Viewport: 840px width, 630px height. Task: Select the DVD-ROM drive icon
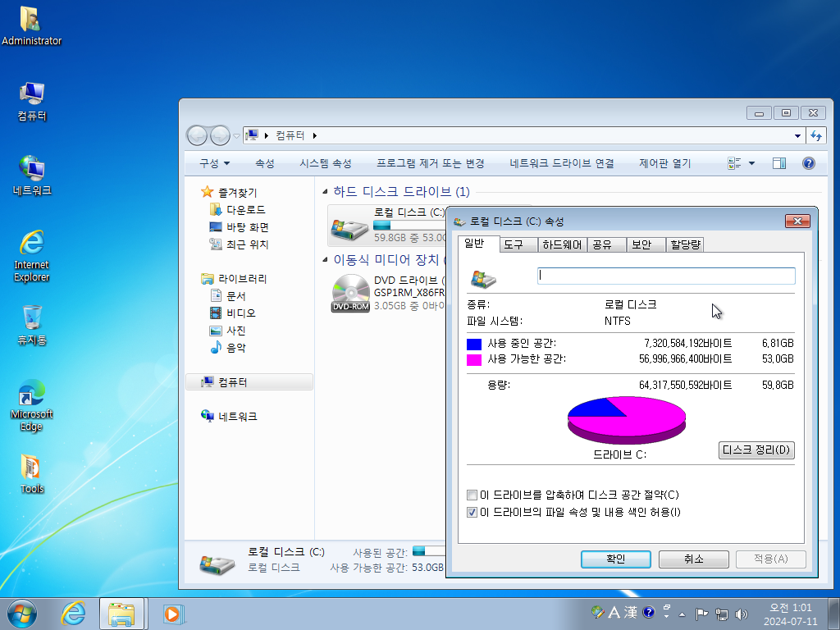tap(350, 293)
